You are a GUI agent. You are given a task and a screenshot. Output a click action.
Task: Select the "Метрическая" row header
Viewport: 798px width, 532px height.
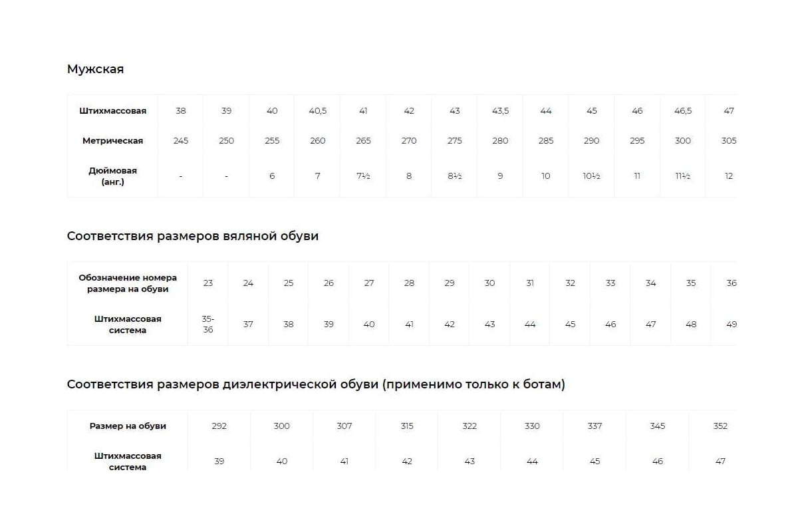point(112,141)
